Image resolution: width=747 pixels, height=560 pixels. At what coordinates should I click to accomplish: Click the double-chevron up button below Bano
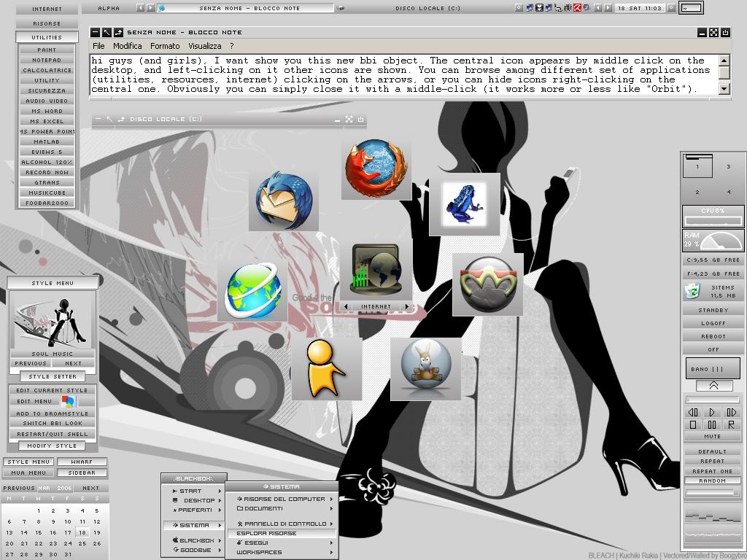click(713, 386)
